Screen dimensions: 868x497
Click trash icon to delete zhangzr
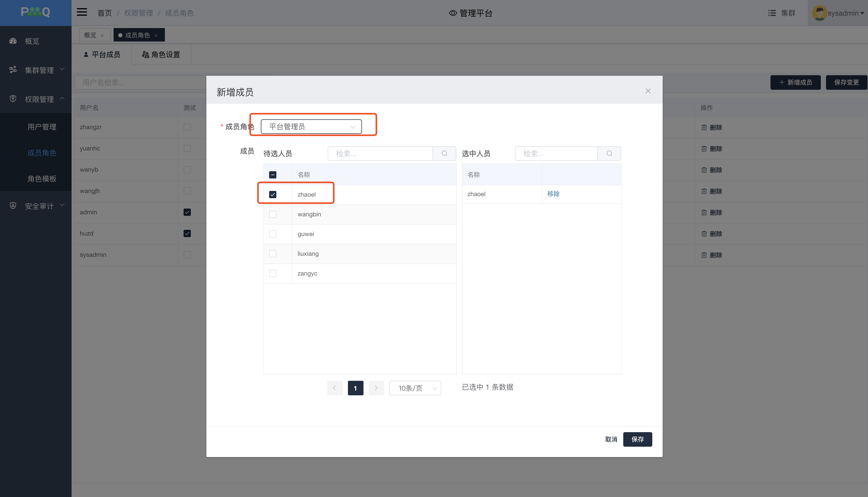(704, 127)
